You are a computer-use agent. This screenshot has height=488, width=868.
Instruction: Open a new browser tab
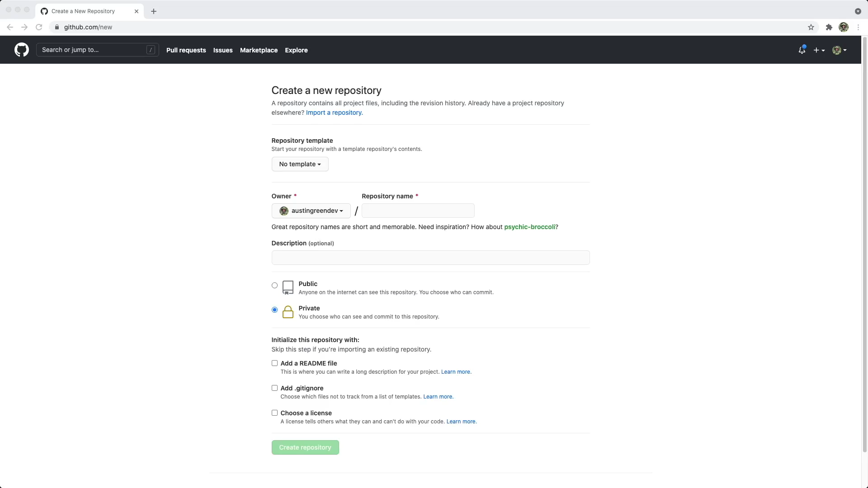pyautogui.click(x=154, y=11)
